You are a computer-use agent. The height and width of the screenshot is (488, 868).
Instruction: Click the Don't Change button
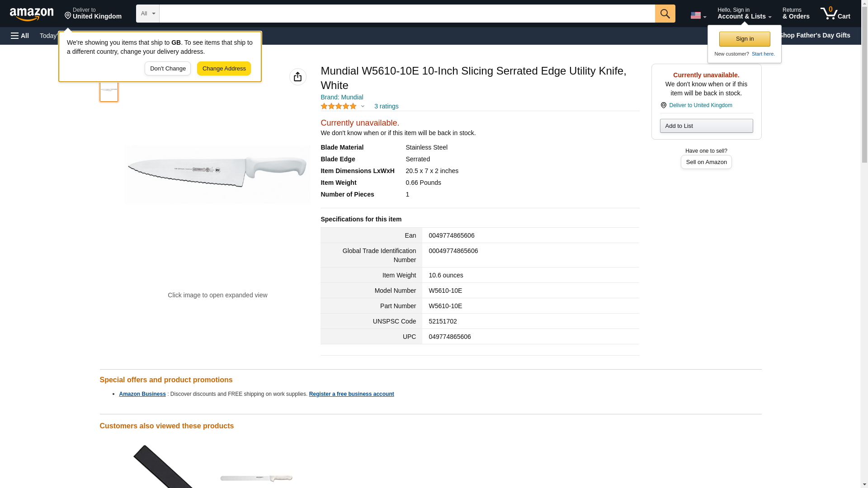coord(167,69)
